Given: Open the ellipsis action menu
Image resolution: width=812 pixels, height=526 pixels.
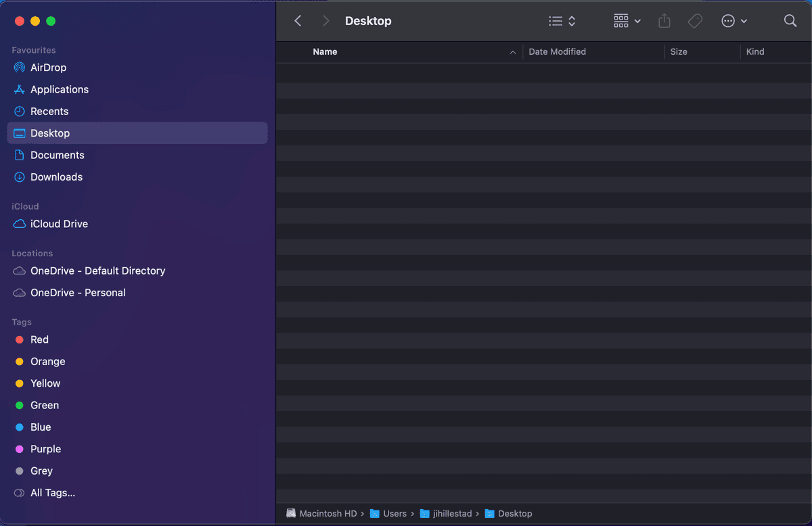Looking at the screenshot, I should point(734,21).
